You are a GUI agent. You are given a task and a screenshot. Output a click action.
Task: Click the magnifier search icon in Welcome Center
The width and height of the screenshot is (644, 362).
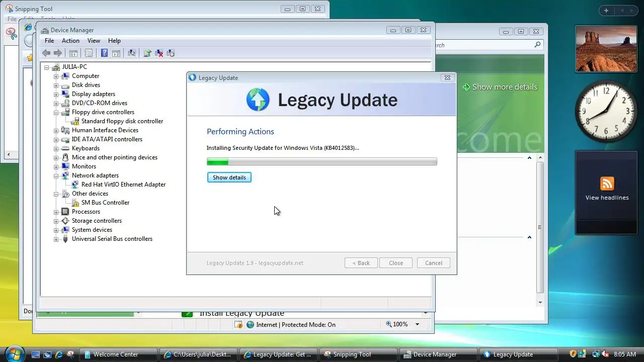click(537, 45)
